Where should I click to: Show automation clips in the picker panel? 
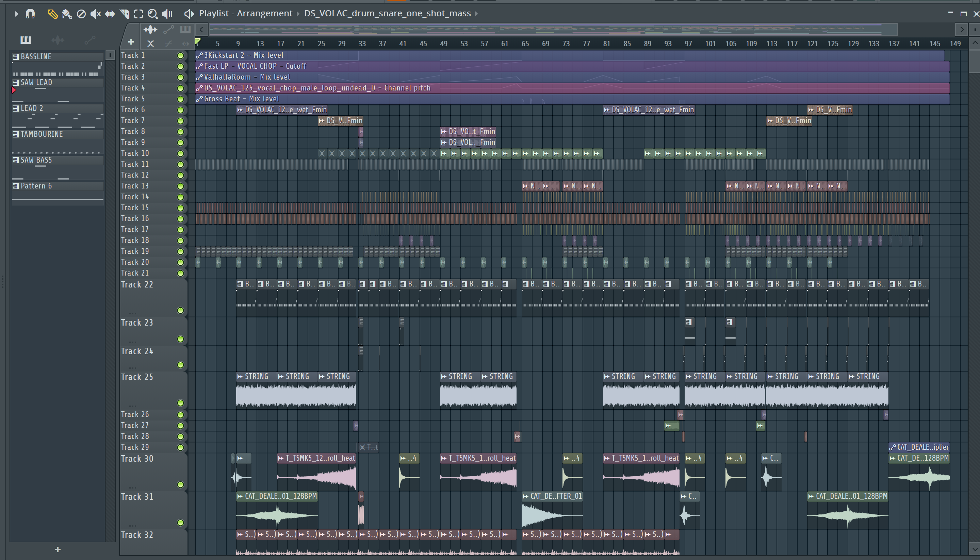(x=89, y=39)
